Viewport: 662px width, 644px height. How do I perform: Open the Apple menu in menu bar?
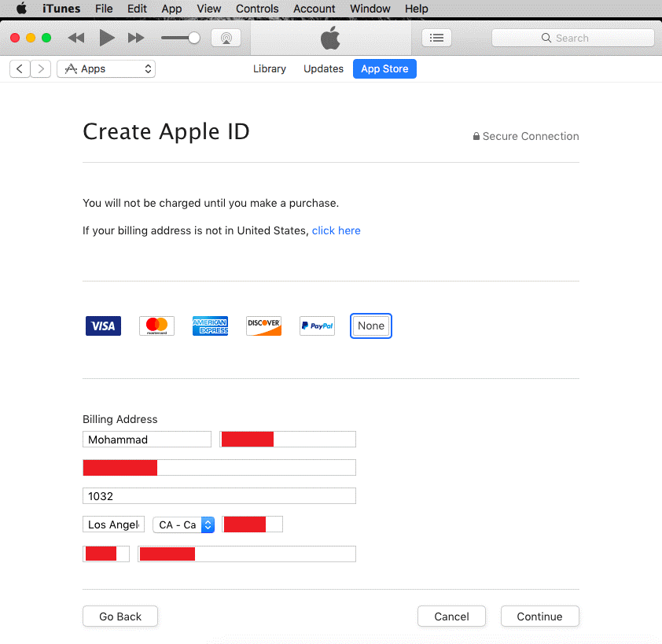(x=21, y=9)
